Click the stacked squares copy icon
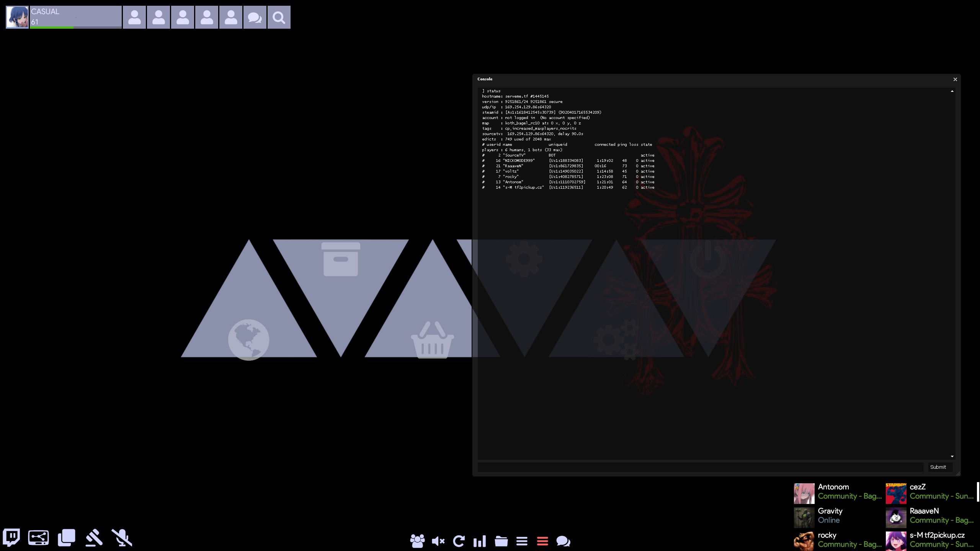Viewport: 980px width, 551px height. point(67,538)
